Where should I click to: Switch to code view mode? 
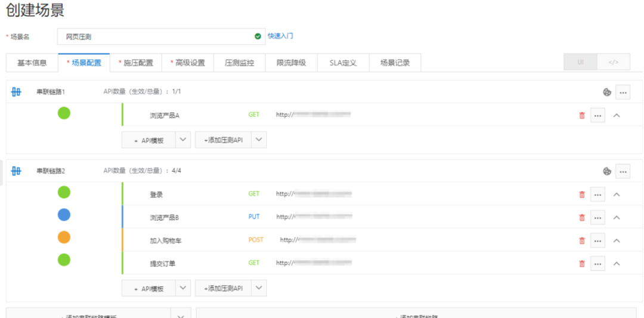[613, 63]
